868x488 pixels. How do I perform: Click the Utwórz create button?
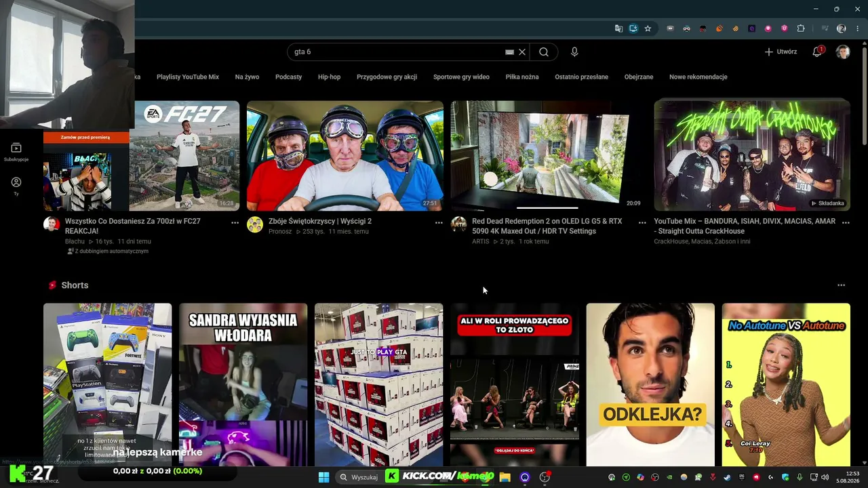click(781, 52)
